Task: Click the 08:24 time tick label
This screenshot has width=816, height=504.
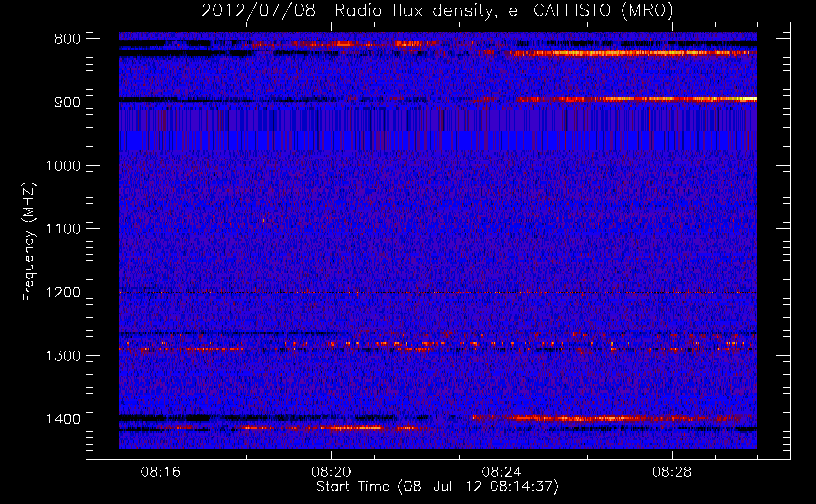Action: [x=502, y=472]
